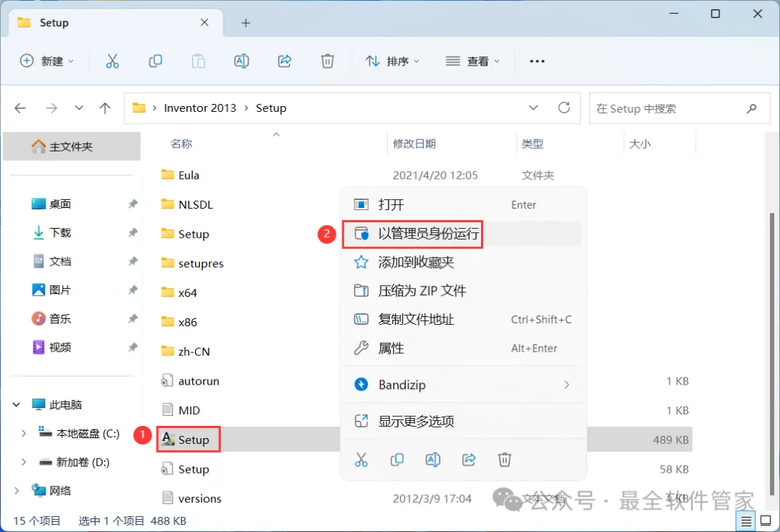Click the Share icon in the toolbar
Screen dimensions: 780x532
(285, 61)
